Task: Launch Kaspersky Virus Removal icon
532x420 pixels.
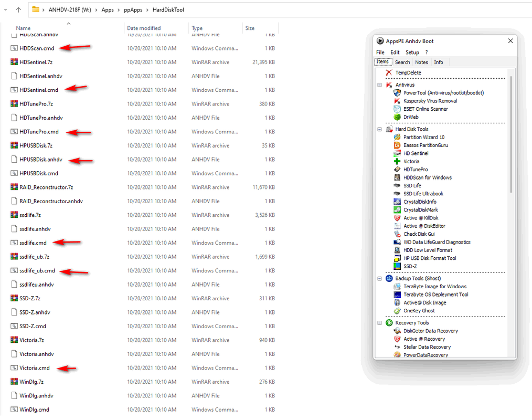Action: (397, 101)
